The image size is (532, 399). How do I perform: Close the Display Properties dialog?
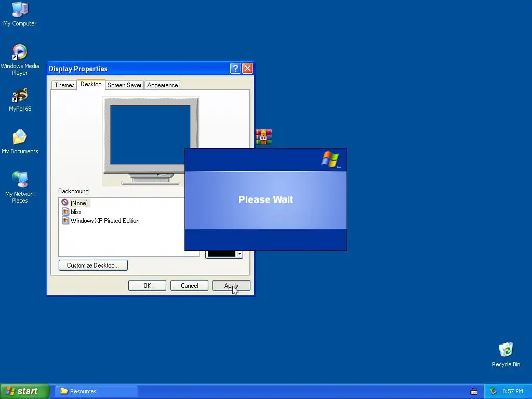(248, 69)
